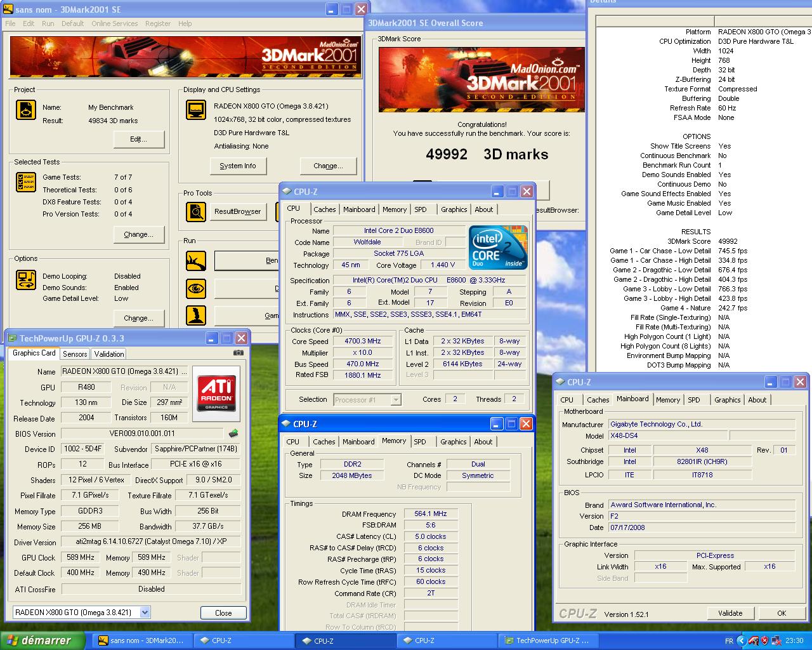Click the Display and CPU Settings monitor icon
The width and height of the screenshot is (812, 650).
pyautogui.click(x=196, y=110)
